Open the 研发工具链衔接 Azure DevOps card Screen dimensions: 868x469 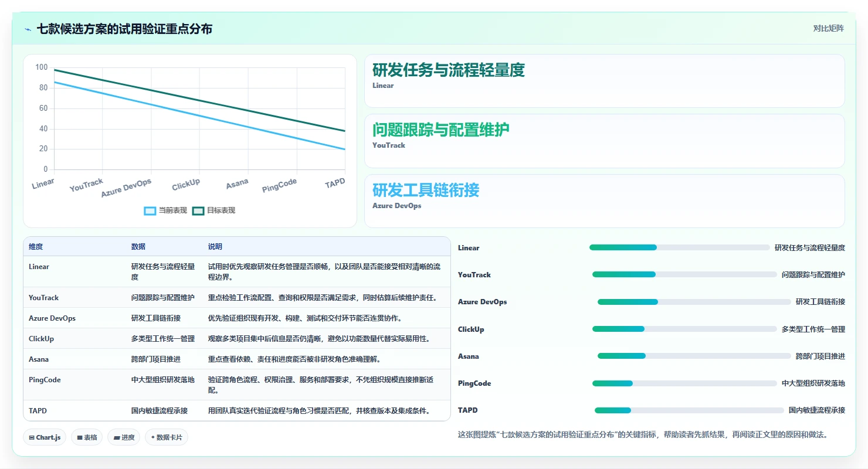[x=605, y=201]
